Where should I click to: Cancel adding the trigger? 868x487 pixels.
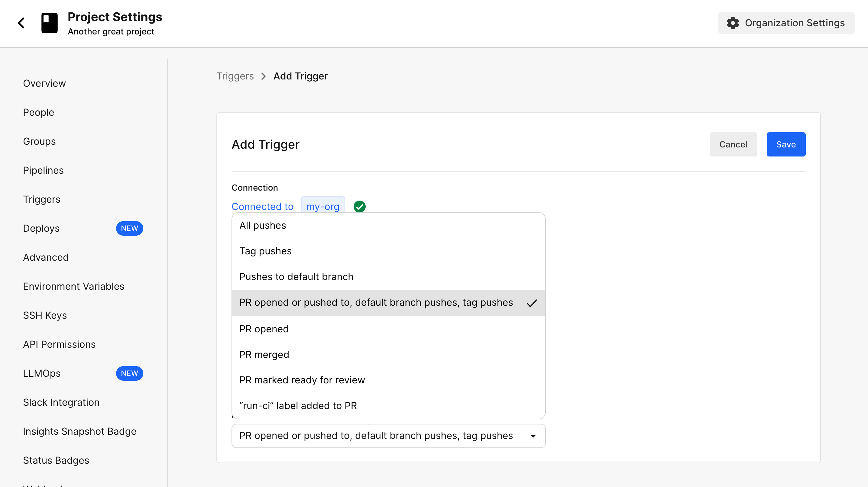coord(733,144)
